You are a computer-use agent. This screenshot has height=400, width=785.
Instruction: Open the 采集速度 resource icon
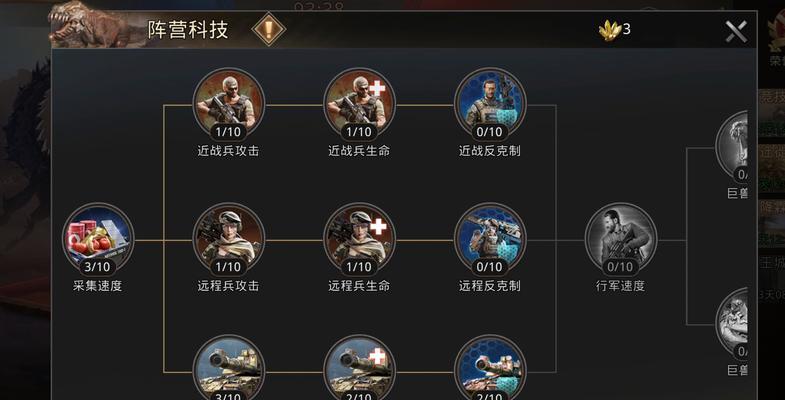click(x=98, y=239)
